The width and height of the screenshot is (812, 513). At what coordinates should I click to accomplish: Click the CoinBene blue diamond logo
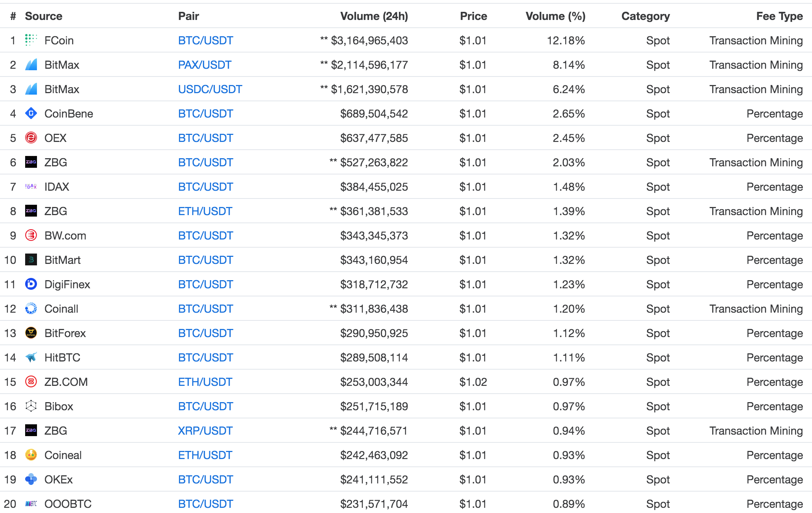pyautogui.click(x=31, y=113)
